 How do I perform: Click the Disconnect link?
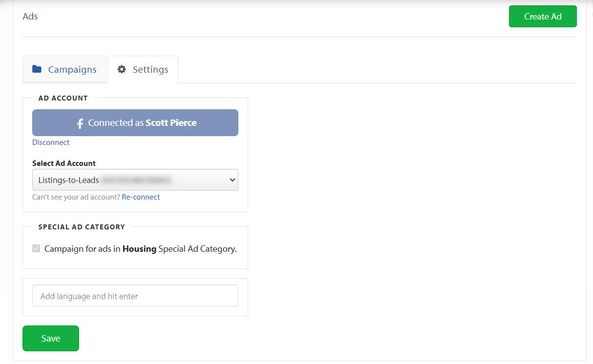click(x=51, y=142)
